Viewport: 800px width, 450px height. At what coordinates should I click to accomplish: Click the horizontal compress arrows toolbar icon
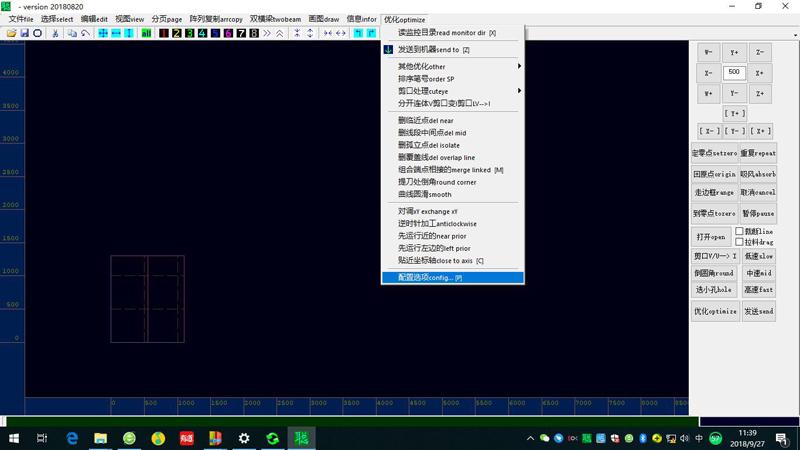tap(328, 33)
